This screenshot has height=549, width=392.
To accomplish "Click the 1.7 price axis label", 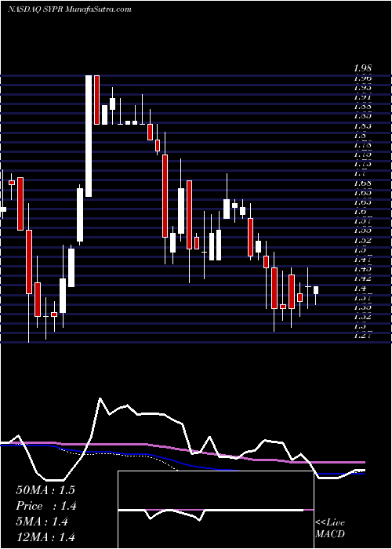I will point(360,173).
